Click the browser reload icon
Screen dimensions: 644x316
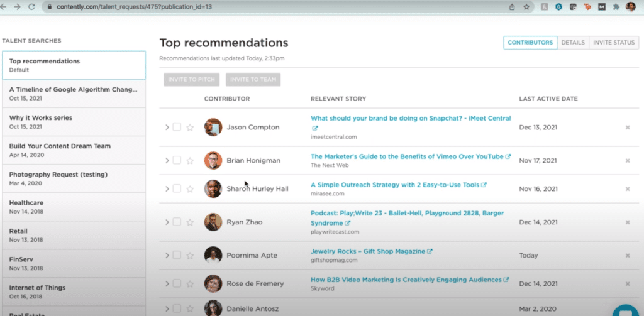[x=31, y=7]
